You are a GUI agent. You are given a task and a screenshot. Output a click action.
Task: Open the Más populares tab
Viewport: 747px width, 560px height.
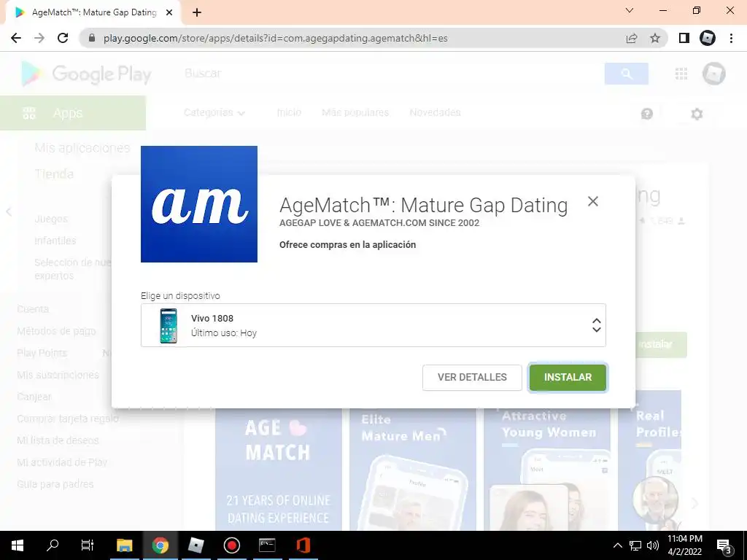[x=355, y=112]
